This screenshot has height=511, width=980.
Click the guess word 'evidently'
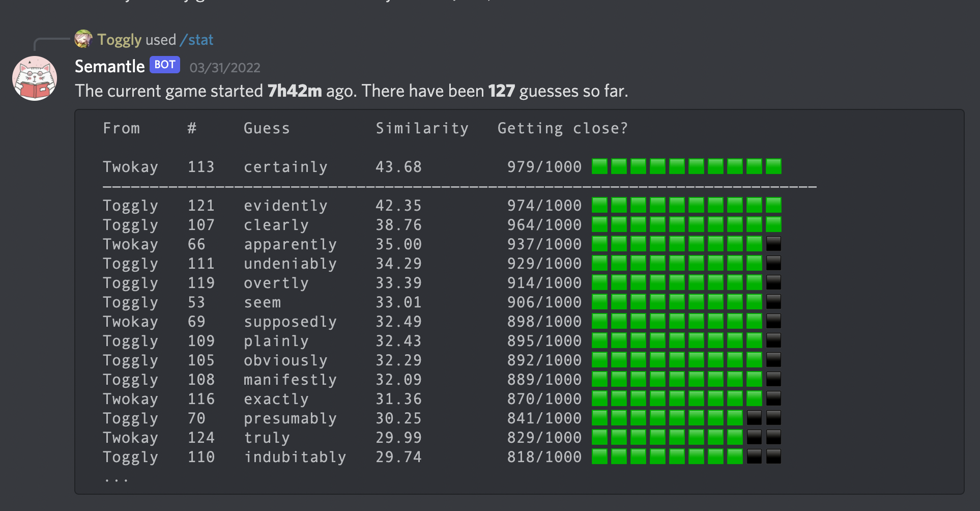[x=285, y=206]
